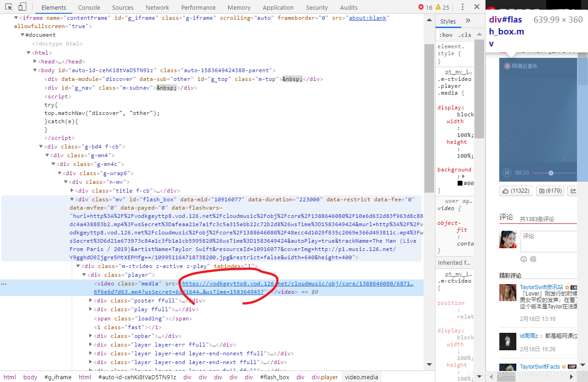588x382 pixels.
Task: Show more sidebar tabs chevron
Action: coord(468,21)
